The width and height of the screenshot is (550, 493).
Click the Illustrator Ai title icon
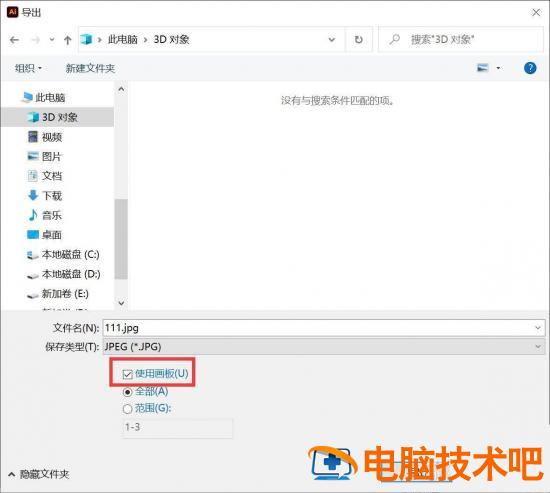tap(13, 12)
